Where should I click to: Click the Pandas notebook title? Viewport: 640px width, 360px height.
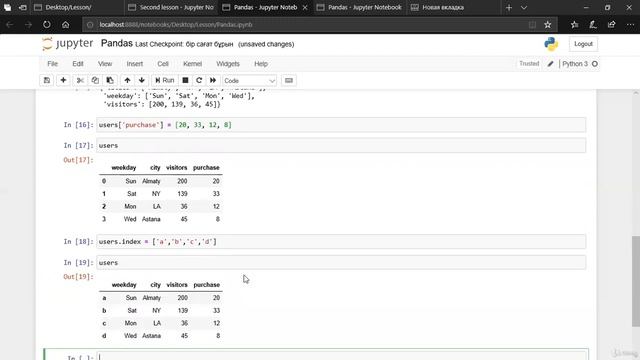pyautogui.click(x=117, y=43)
